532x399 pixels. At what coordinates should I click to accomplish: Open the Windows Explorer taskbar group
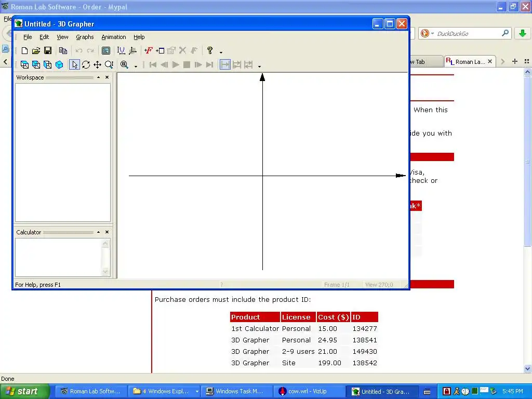coord(165,391)
